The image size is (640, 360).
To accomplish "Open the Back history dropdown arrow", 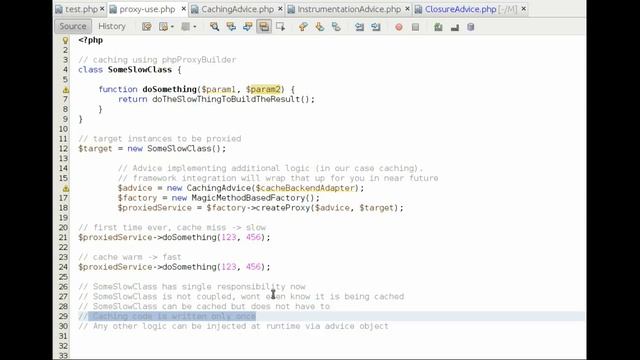I will [172, 27].
